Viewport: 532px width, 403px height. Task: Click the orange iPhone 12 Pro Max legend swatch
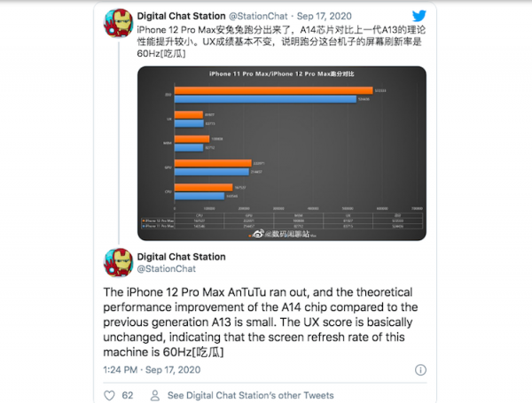(x=144, y=219)
